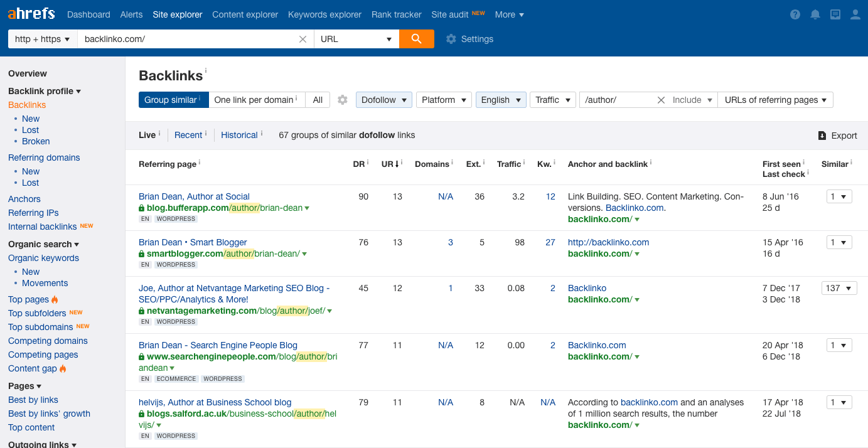Open Settings next to the search bar
This screenshot has height=448, width=868.
469,39
